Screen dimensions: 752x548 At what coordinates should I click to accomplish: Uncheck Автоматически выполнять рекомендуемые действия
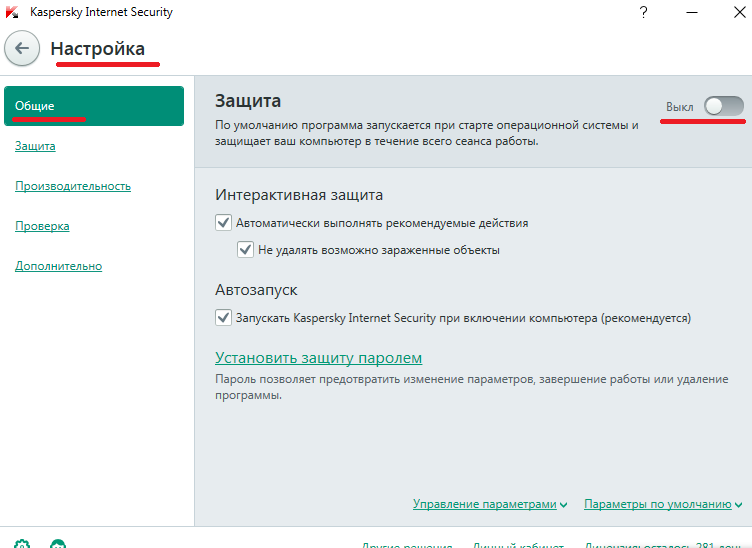click(223, 223)
